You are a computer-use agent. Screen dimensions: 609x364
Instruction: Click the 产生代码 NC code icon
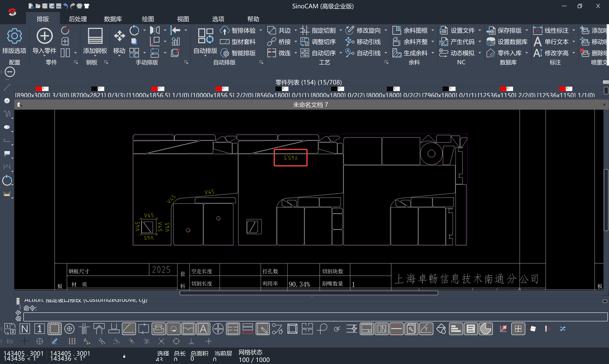pos(444,42)
